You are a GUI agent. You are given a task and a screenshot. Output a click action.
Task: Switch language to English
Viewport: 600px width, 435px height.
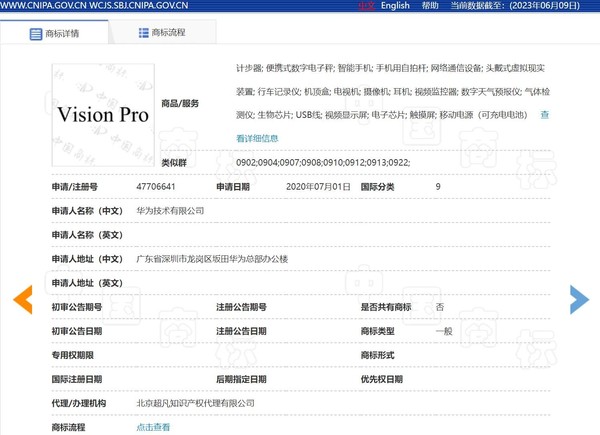(x=395, y=5)
